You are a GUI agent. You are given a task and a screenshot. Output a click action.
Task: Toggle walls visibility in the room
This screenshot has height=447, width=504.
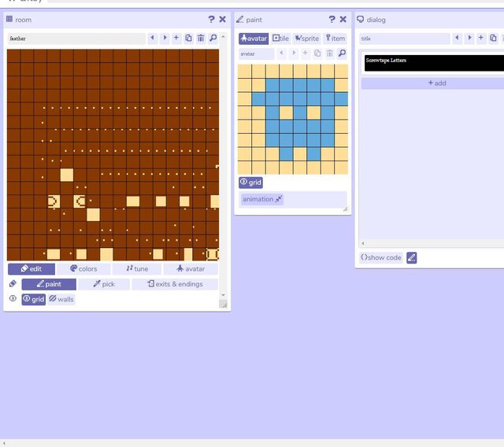[61, 299]
